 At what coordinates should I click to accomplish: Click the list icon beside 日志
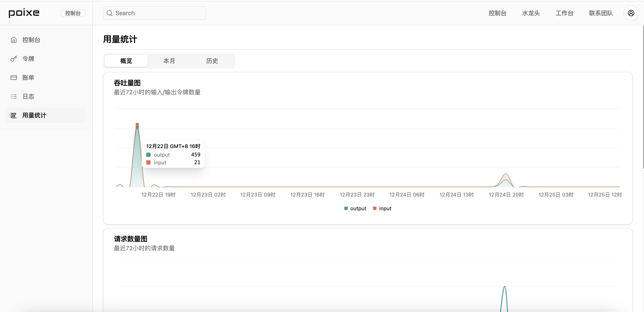tap(14, 96)
